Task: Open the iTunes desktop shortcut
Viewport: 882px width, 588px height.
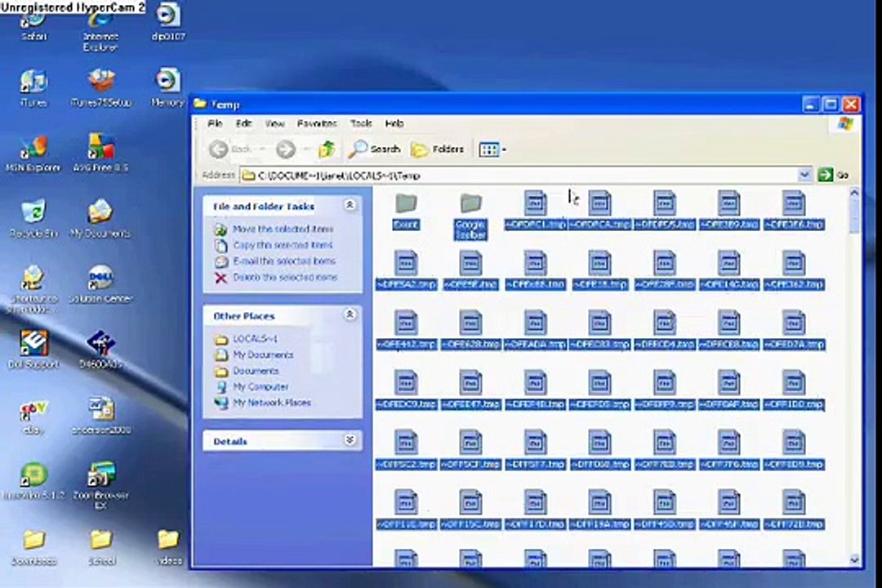Action: tap(33, 88)
